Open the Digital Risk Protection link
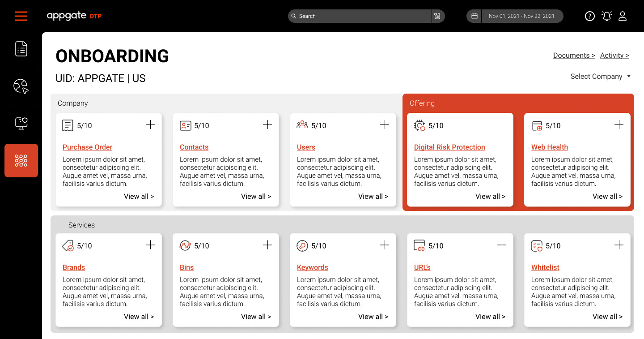 (x=449, y=147)
